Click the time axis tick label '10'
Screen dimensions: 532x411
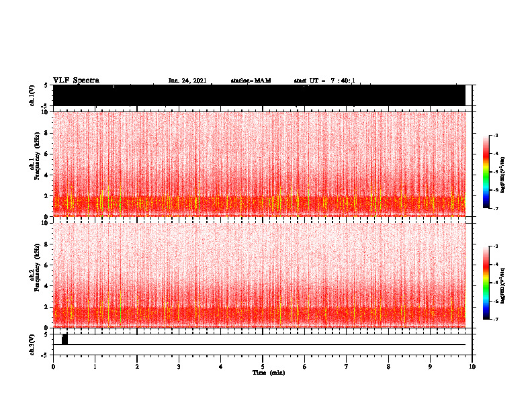pos(472,367)
